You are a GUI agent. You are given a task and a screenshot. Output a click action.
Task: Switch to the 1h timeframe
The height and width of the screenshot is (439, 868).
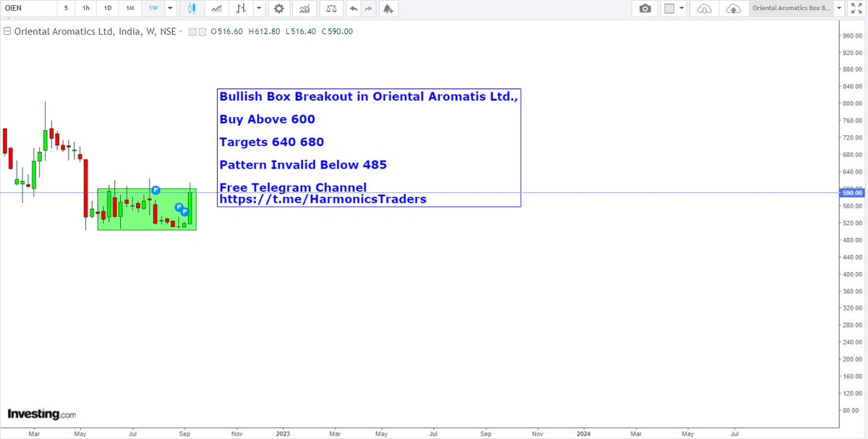86,8
